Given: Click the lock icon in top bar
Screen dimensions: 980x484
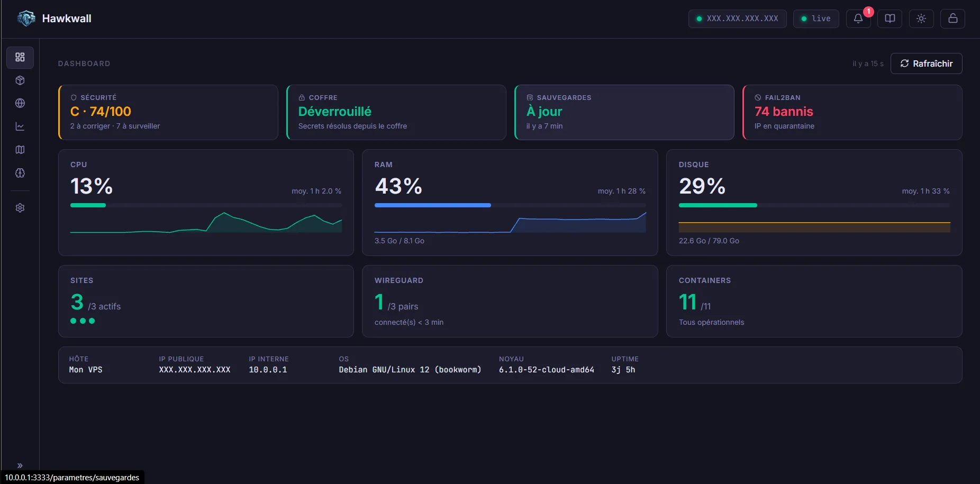Looking at the screenshot, I should coord(952,19).
